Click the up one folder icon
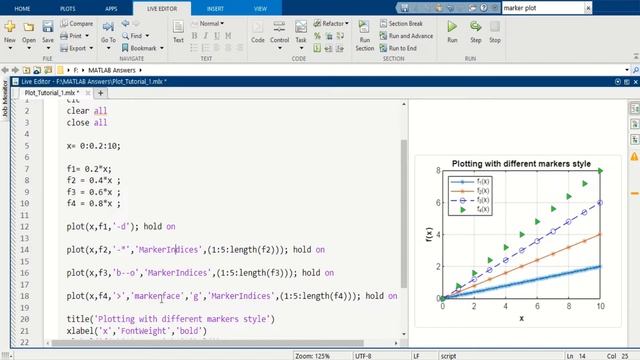The width and height of the screenshot is (640, 360). click(x=27, y=70)
